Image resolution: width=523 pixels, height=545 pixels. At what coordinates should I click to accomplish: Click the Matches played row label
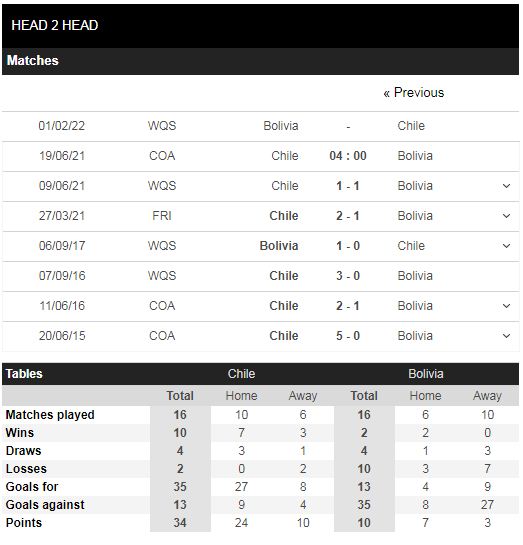50,415
